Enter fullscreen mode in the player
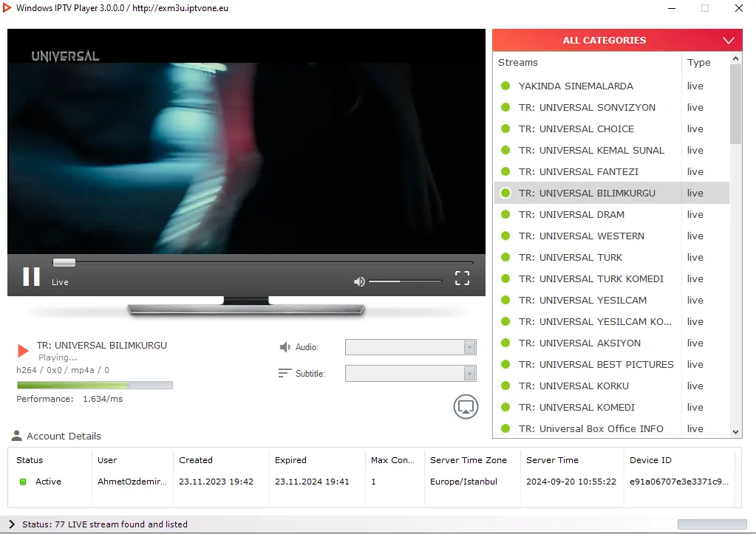 click(x=462, y=278)
